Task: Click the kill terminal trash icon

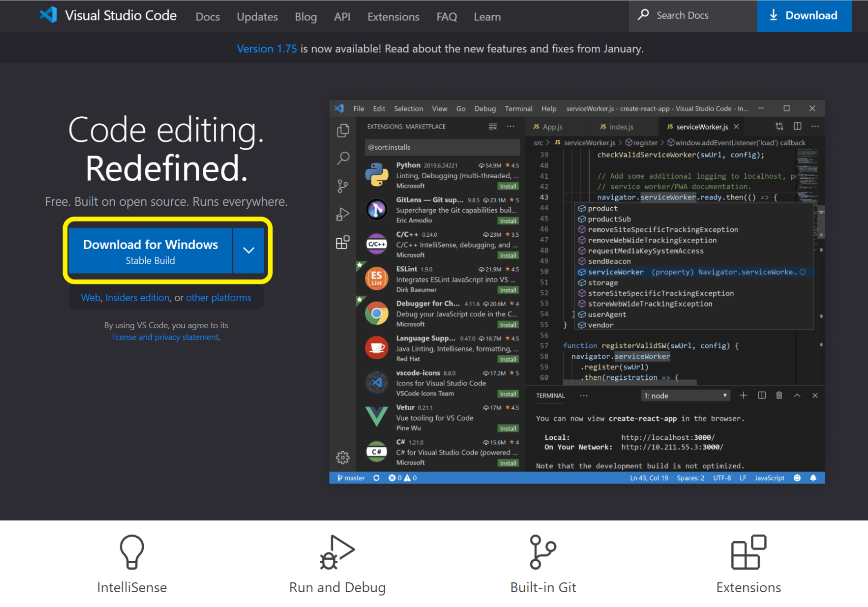Action: 779,395
